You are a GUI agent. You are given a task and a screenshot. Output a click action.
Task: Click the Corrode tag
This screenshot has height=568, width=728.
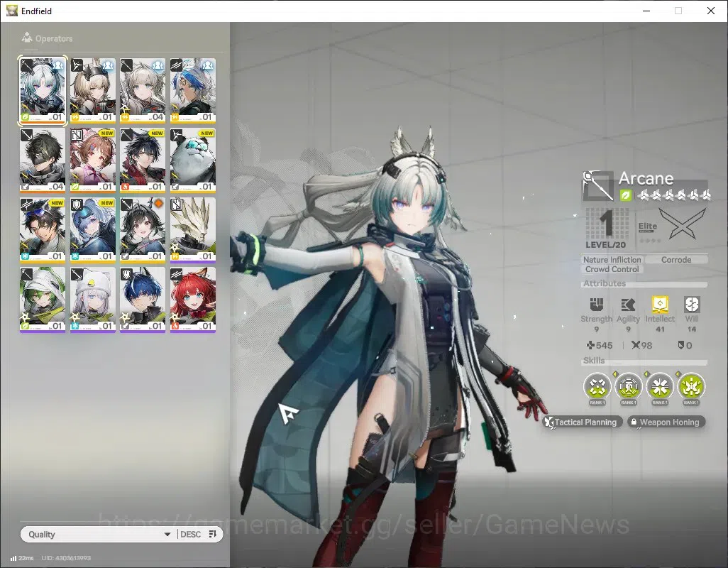click(676, 260)
